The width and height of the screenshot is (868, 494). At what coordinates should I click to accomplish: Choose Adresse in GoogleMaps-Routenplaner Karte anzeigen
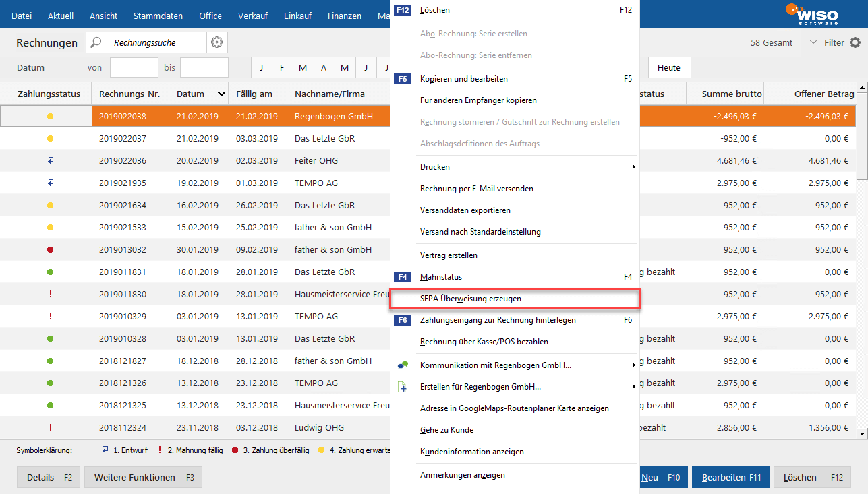click(x=515, y=408)
